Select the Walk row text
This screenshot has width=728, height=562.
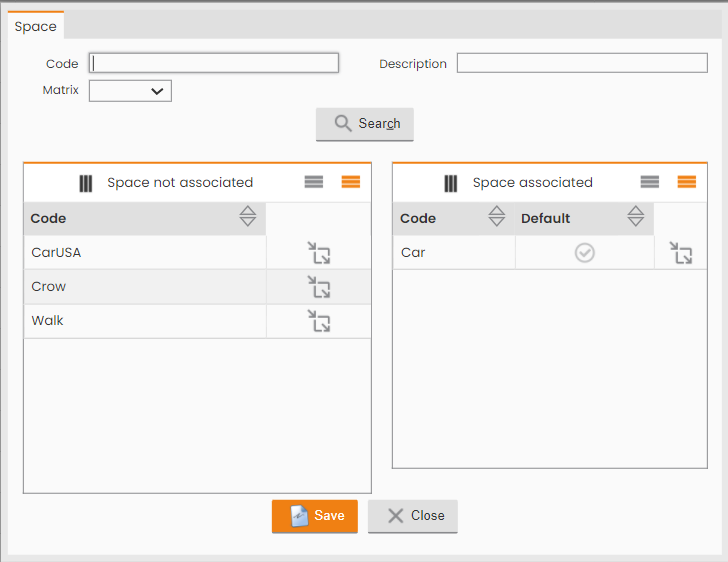(47, 320)
